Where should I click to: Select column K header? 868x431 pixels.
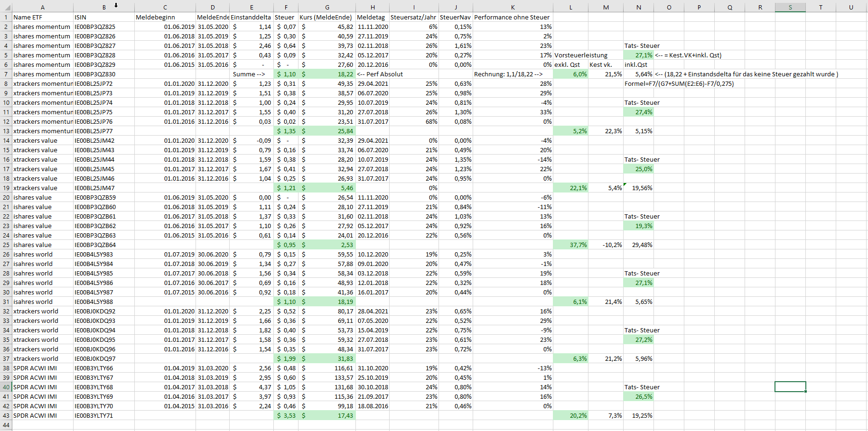(513, 7)
